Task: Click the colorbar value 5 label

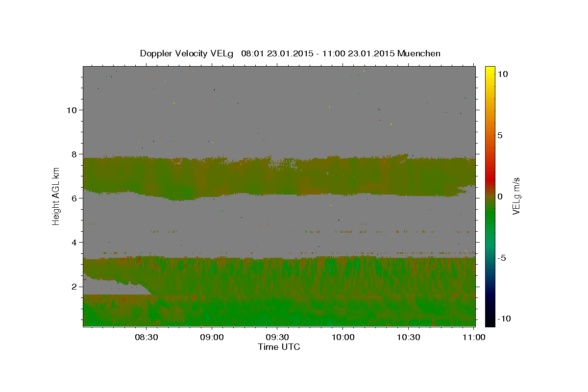Action: tap(500, 135)
